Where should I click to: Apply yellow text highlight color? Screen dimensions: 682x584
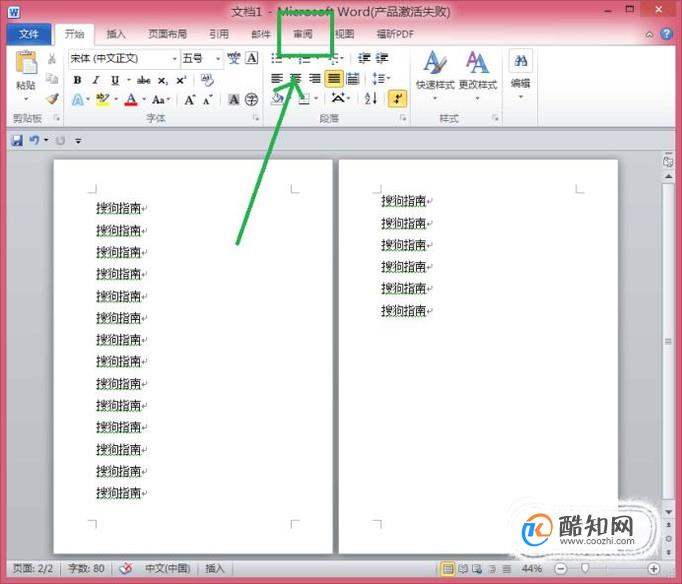(103, 100)
